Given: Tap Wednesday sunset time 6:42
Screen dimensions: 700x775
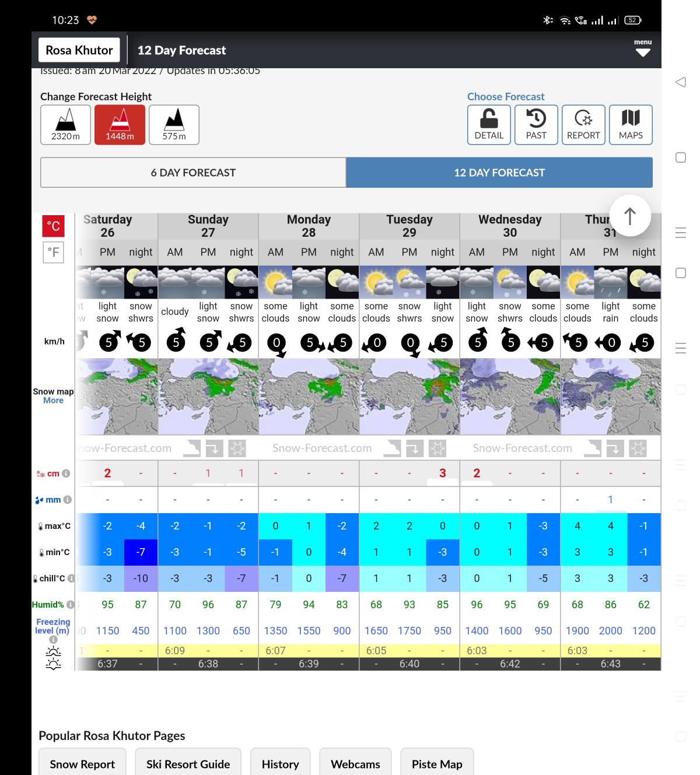Looking at the screenshot, I should [x=510, y=664].
